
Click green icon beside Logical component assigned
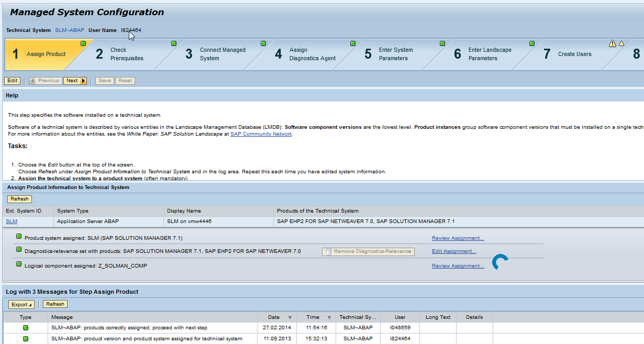click(19, 264)
